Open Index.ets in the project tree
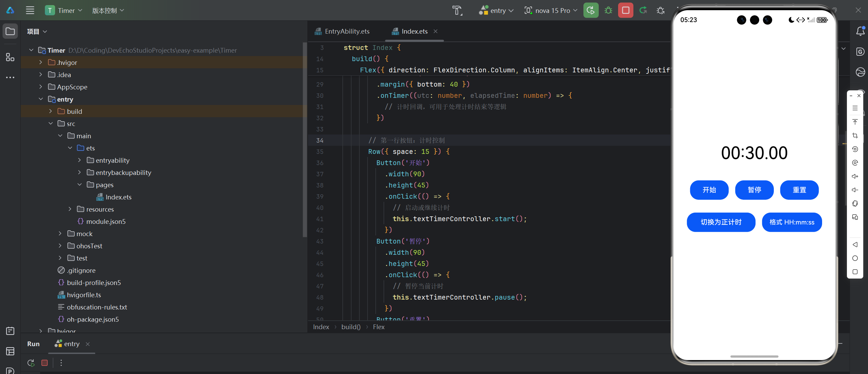Image resolution: width=868 pixels, height=374 pixels. [118, 197]
